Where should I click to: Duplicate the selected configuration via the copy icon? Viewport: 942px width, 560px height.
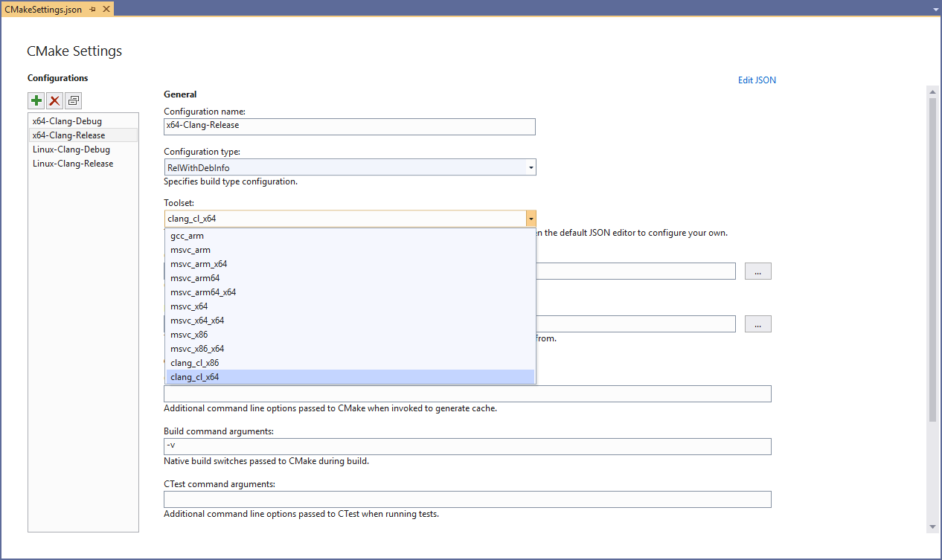72,100
